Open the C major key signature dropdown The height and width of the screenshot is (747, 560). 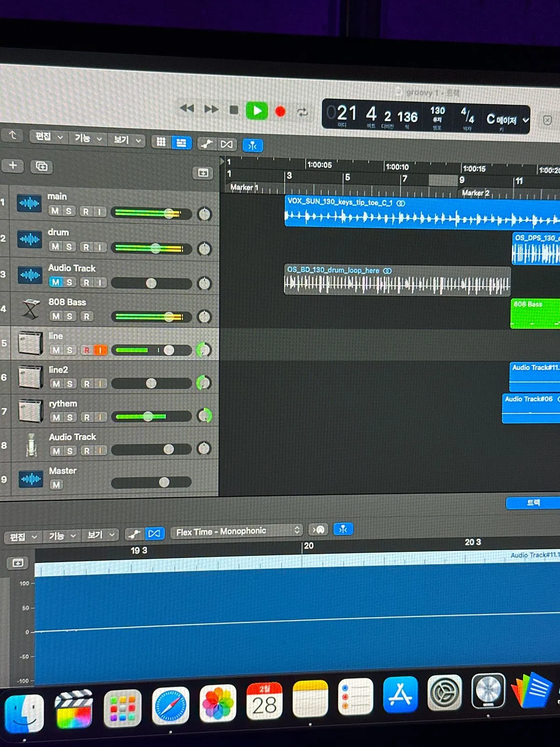507,120
